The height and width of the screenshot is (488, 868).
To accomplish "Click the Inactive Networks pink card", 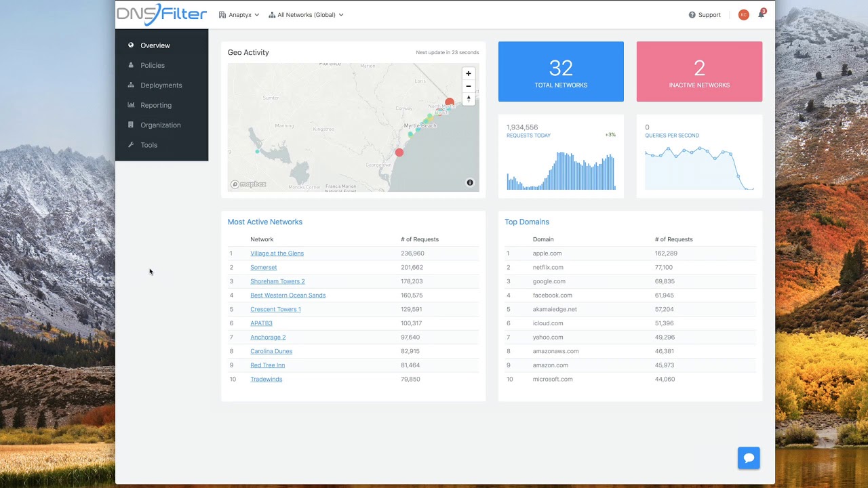I will (x=699, y=72).
